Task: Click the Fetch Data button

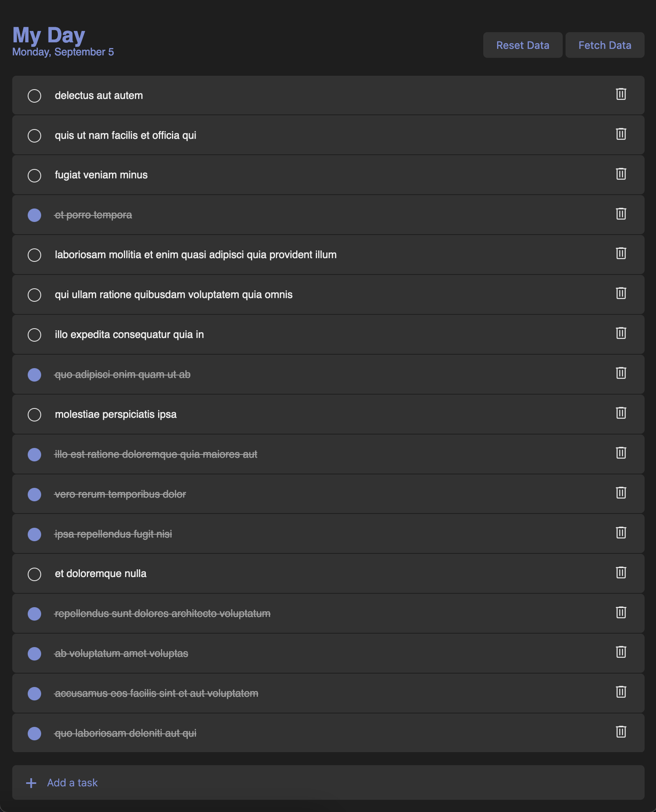Action: pos(605,45)
